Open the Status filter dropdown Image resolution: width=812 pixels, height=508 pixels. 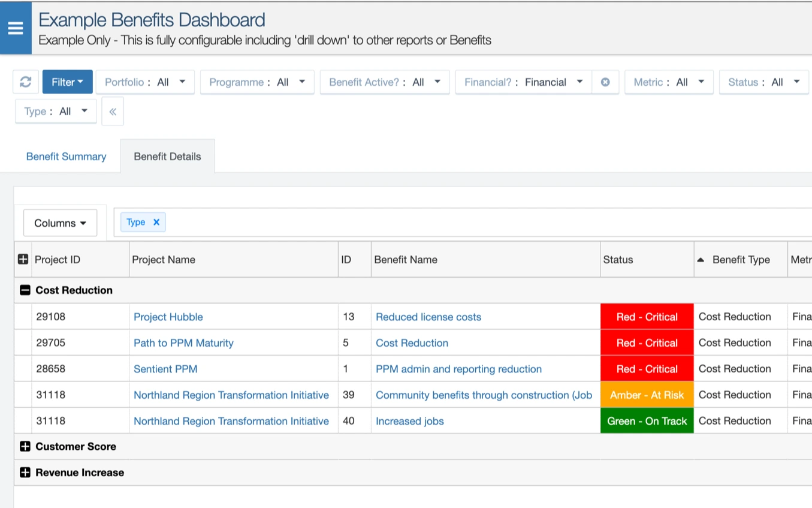[764, 82]
